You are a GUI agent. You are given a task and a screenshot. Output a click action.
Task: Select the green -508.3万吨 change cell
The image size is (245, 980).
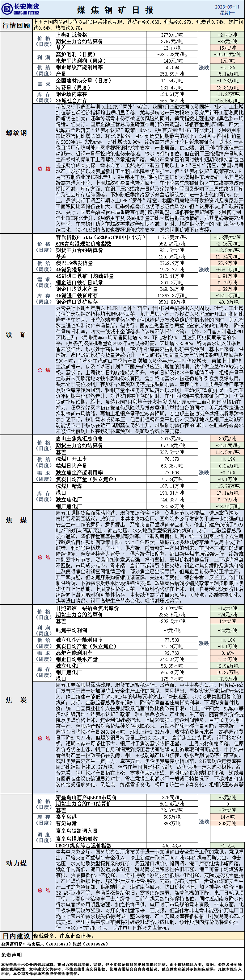(x=227, y=269)
